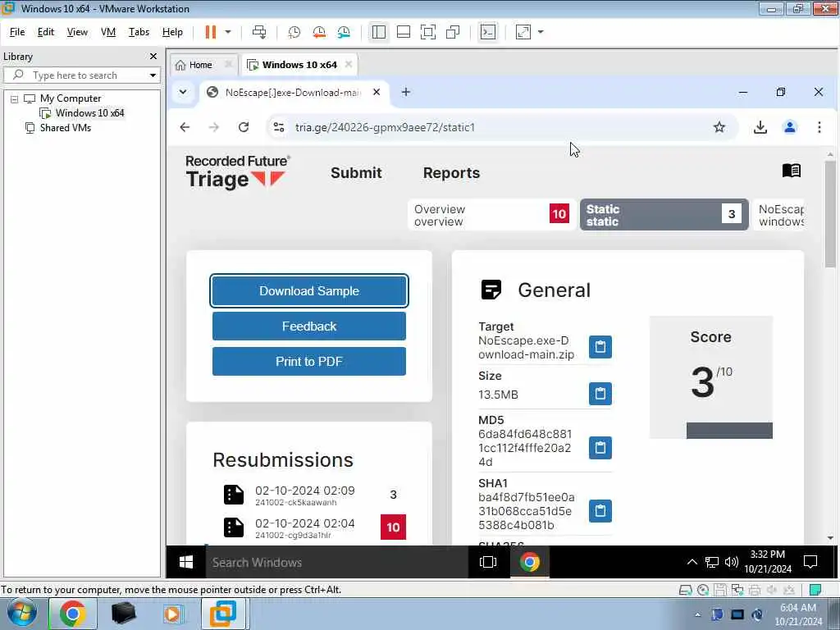840x630 pixels.
Task: Open the Chrome profile icon
Action: 790,127
